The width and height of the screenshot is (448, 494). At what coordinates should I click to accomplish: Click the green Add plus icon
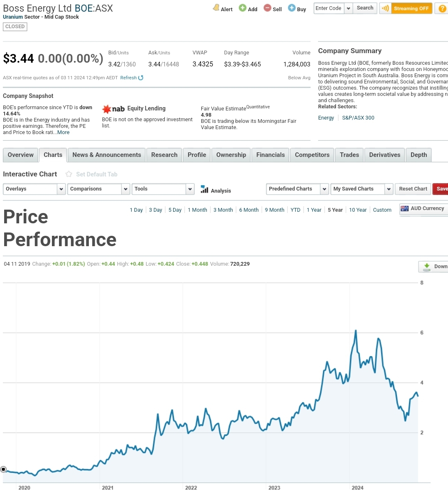242,8
